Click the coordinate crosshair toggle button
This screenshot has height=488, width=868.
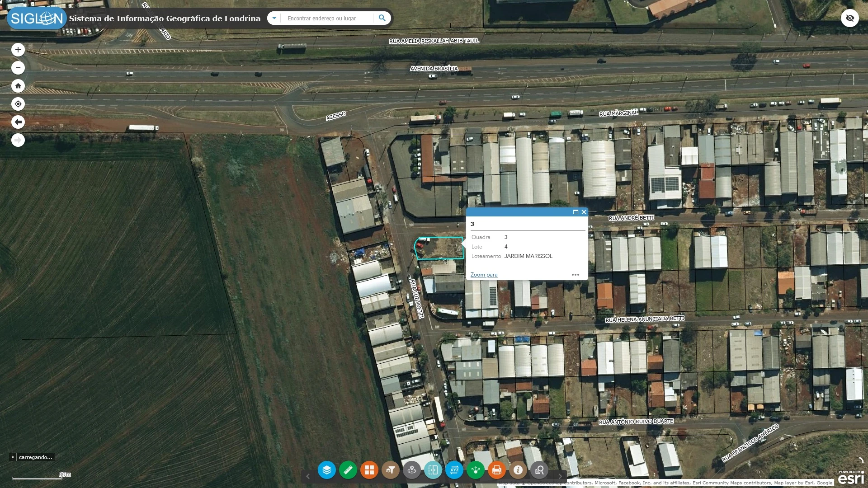pyautogui.click(x=13, y=457)
